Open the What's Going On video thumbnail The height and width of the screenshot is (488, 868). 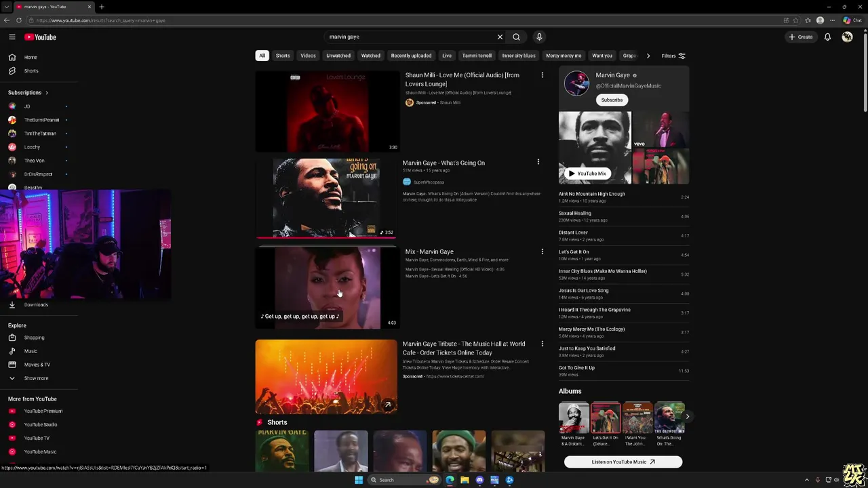[x=326, y=198]
